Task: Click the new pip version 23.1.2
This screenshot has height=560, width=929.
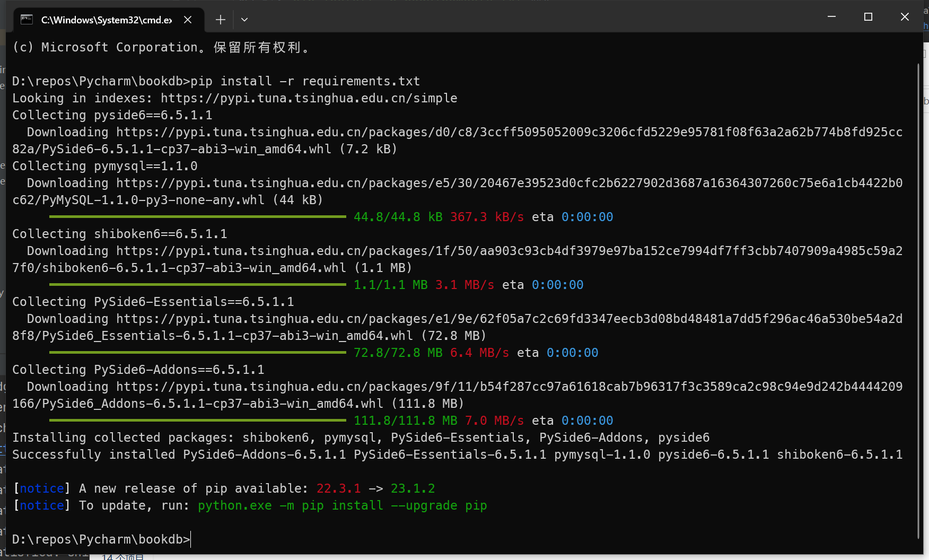Action: click(x=413, y=488)
